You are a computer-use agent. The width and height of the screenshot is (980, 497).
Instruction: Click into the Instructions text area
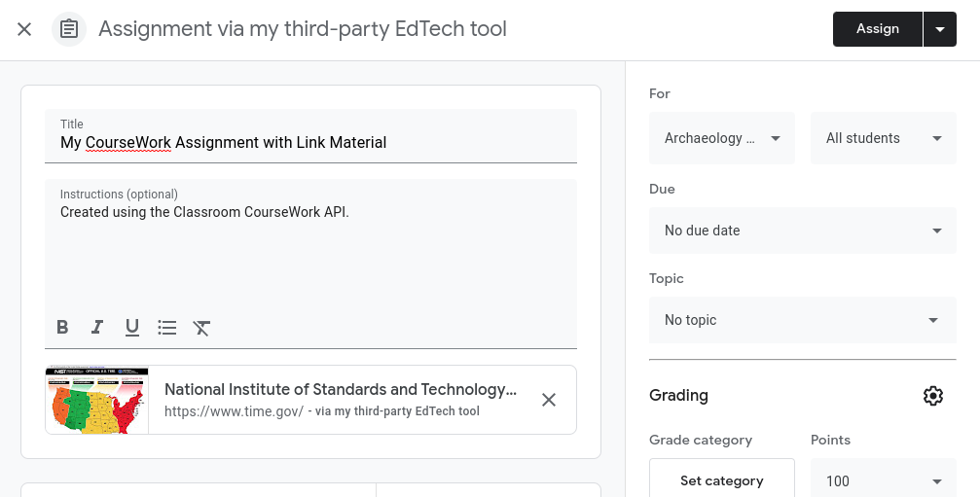(x=310, y=253)
